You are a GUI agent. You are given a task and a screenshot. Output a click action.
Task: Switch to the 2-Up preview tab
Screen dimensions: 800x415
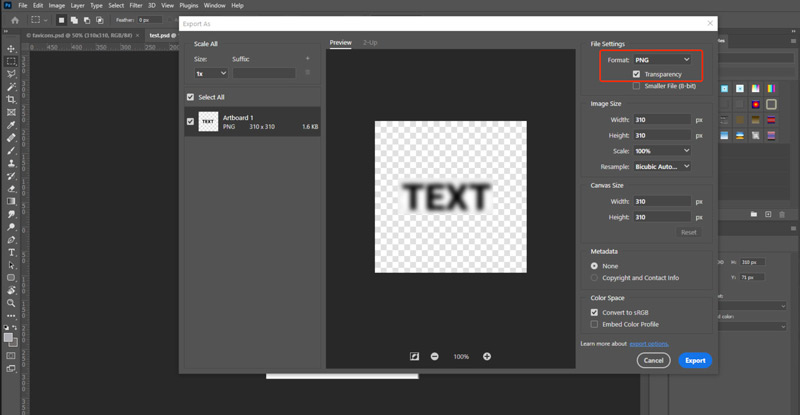point(370,43)
